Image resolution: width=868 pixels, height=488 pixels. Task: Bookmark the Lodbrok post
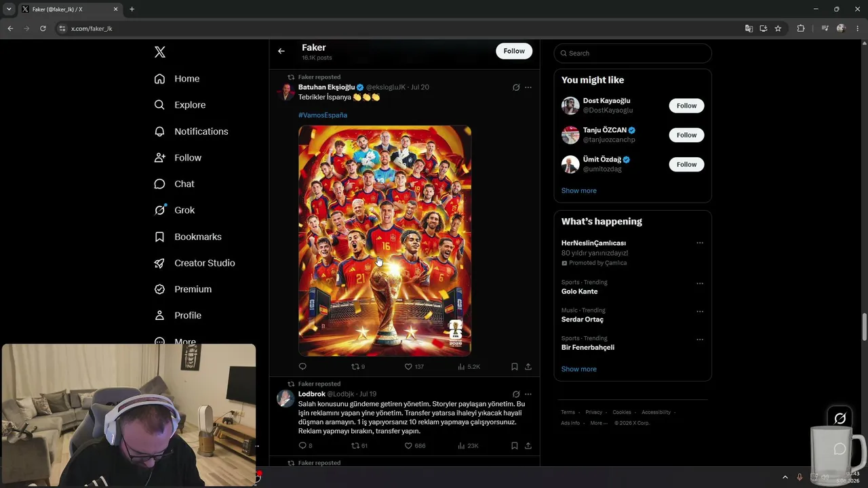tap(515, 446)
